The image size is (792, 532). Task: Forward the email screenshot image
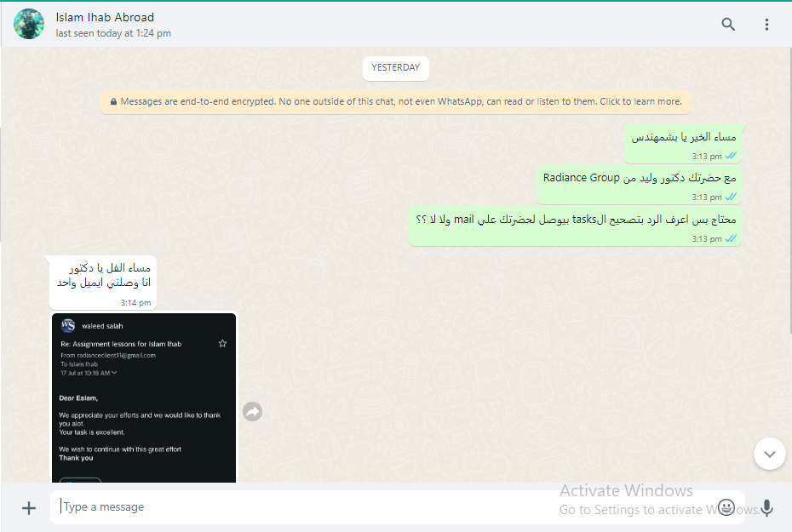coord(253,412)
